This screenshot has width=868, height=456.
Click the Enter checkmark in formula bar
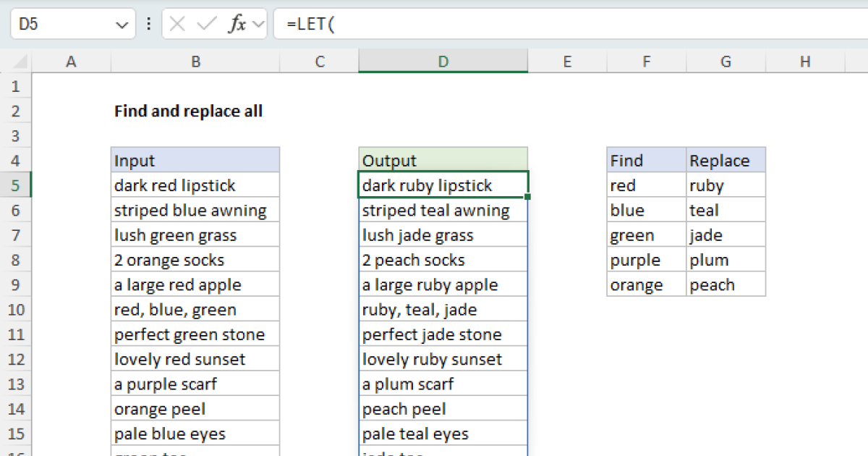(207, 24)
